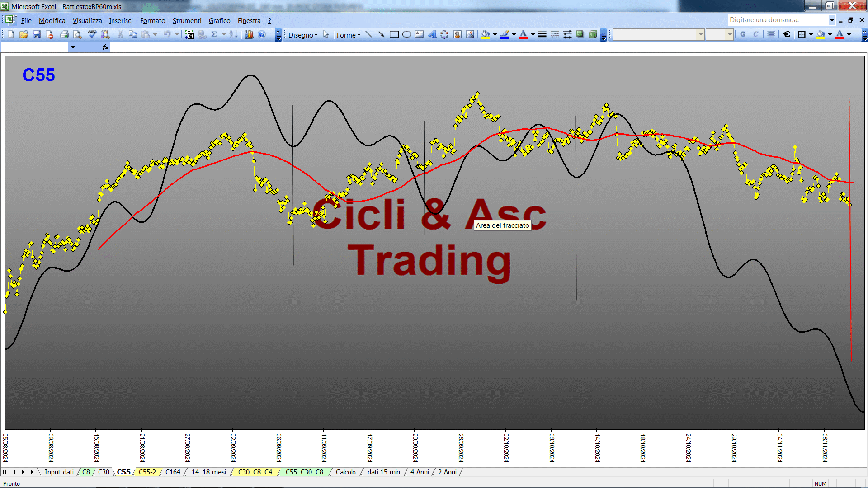Click the Euro currency style button
868x488 pixels.
tap(787, 34)
